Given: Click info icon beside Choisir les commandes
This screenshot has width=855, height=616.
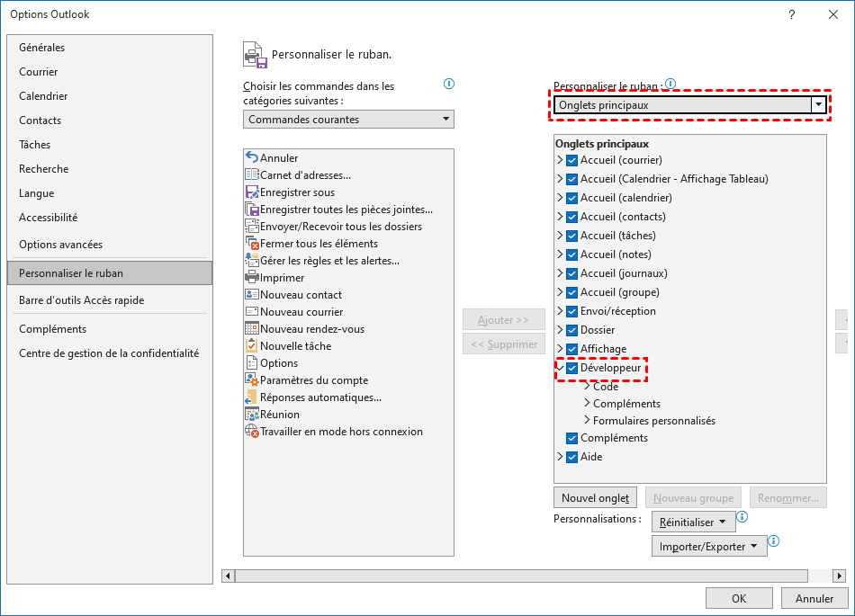Looking at the screenshot, I should 449,84.
